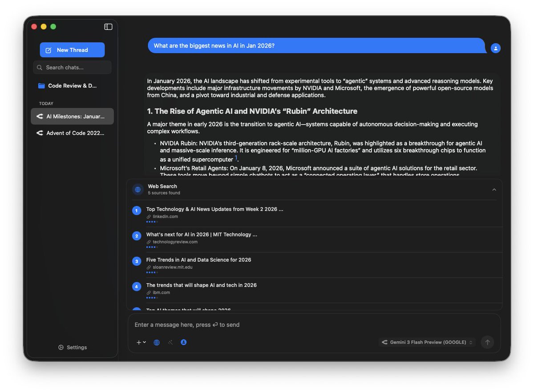
Task: Click the folder icon of Code Review
Action: (41, 86)
